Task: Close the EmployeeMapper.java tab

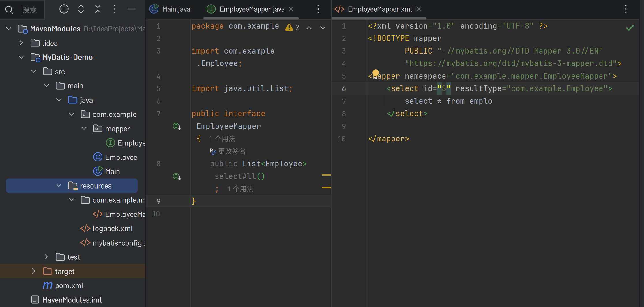Action: point(291,9)
